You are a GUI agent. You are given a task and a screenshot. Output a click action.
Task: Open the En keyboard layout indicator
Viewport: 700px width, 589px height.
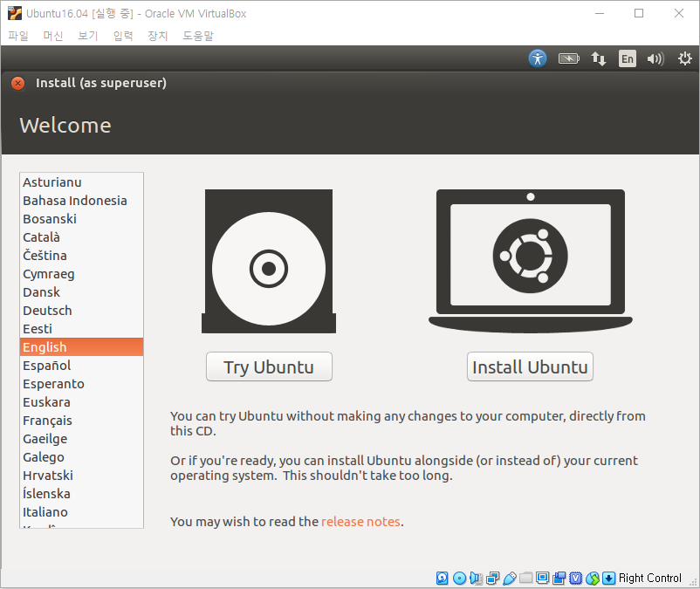628,58
